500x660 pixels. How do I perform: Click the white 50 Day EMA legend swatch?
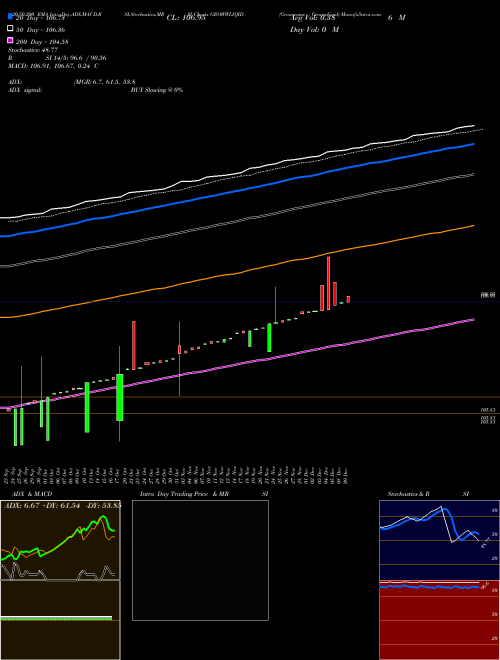[10, 29]
